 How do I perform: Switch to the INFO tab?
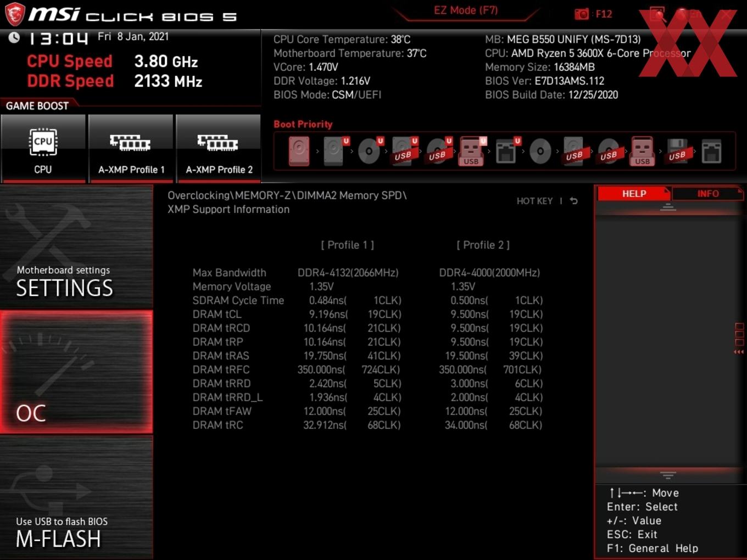click(x=707, y=194)
